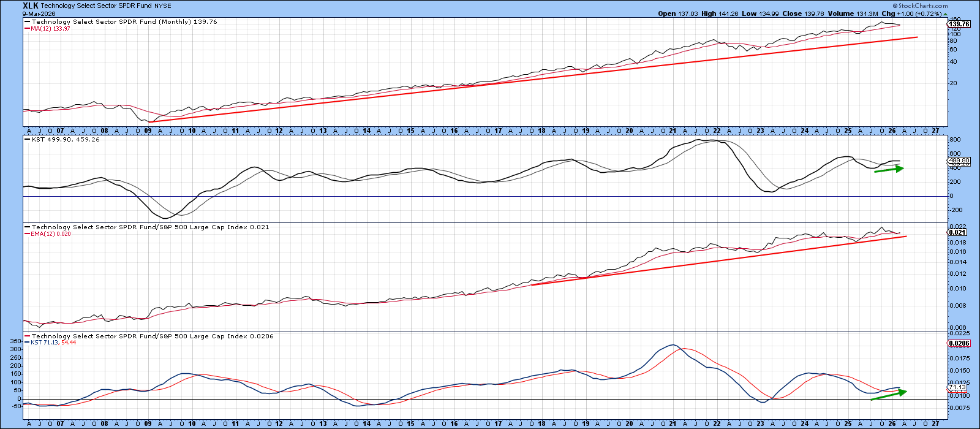980x429 pixels.
Task: Click the 40 label on the price axis
Action: [x=953, y=62]
